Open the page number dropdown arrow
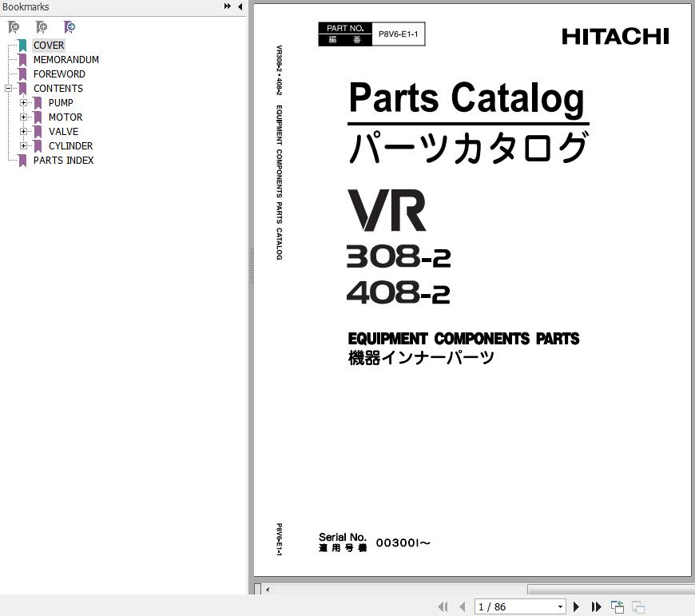695x616 pixels. tap(561, 606)
